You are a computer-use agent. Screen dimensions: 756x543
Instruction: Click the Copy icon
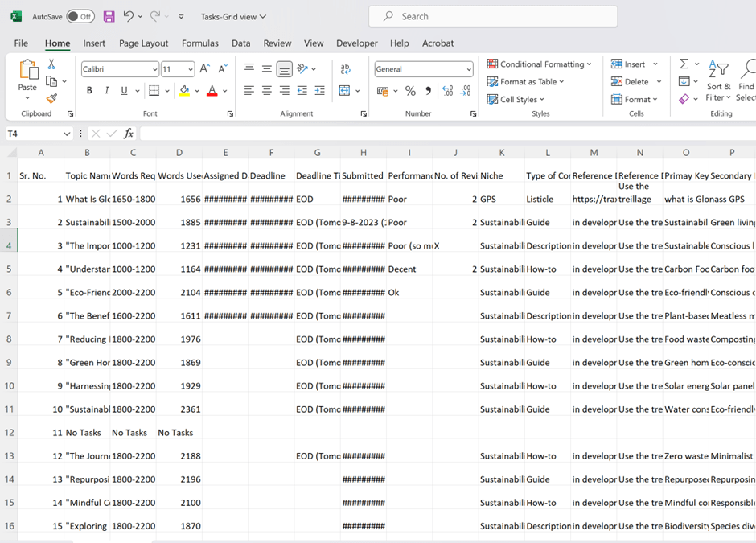(x=51, y=81)
